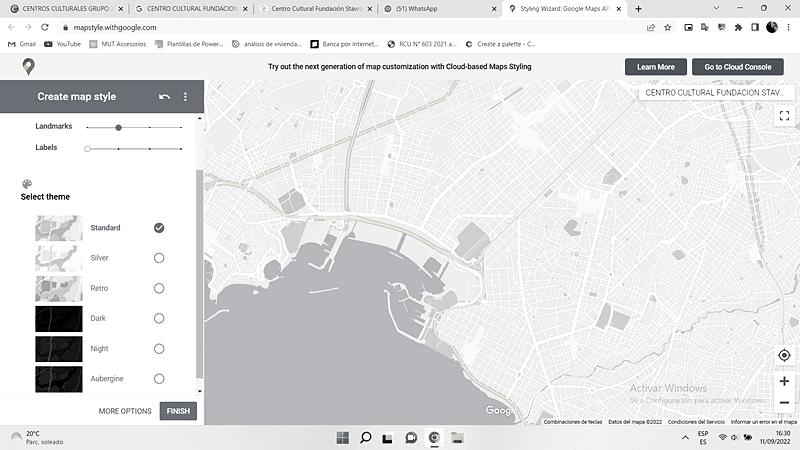Open the clock and date panel

point(775,437)
